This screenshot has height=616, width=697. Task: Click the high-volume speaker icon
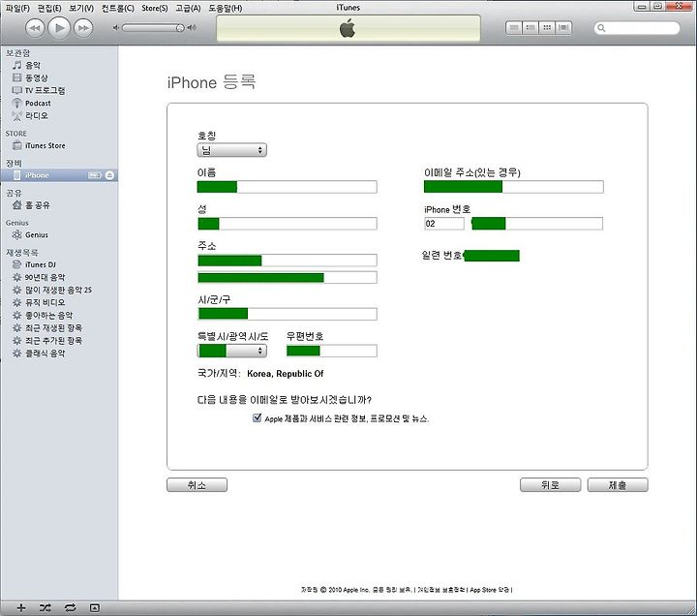192,27
